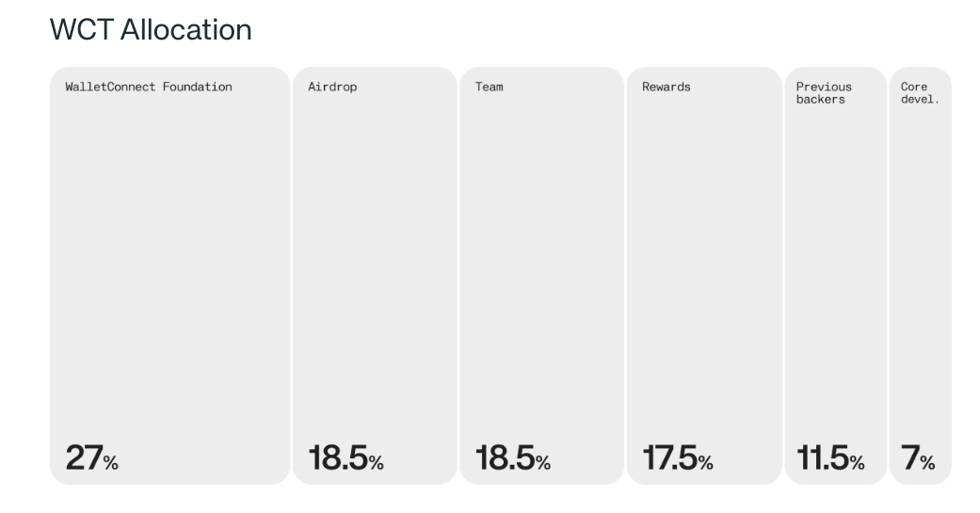Click the WalletConnect Foundation label
This screenshot has width=980, height=513.
click(x=149, y=87)
